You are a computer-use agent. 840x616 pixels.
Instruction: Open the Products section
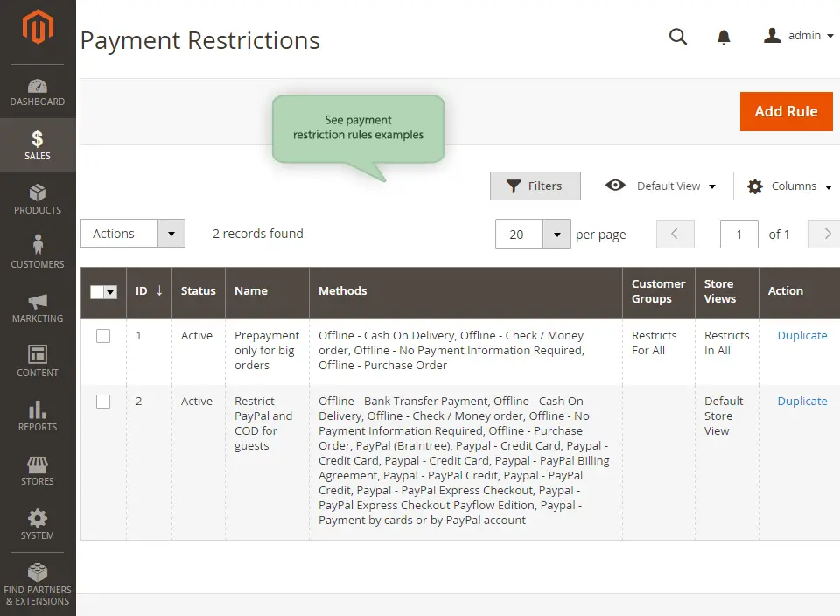point(38,199)
